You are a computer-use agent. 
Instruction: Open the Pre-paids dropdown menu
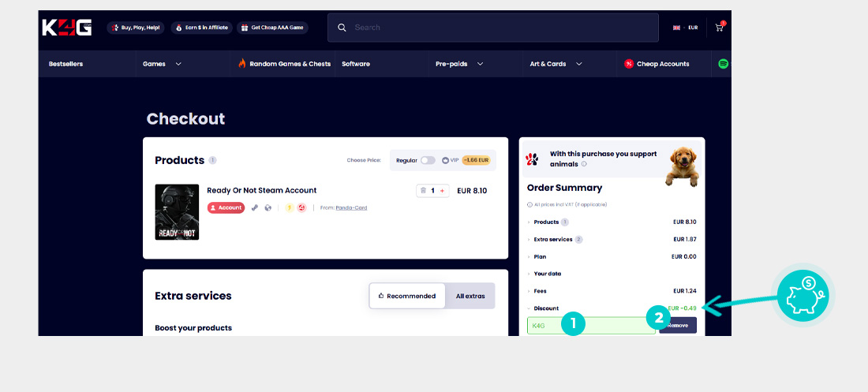click(459, 64)
